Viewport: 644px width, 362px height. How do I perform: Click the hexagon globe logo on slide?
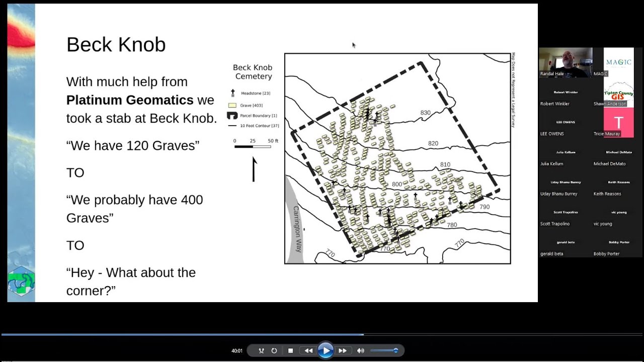tap(21, 282)
